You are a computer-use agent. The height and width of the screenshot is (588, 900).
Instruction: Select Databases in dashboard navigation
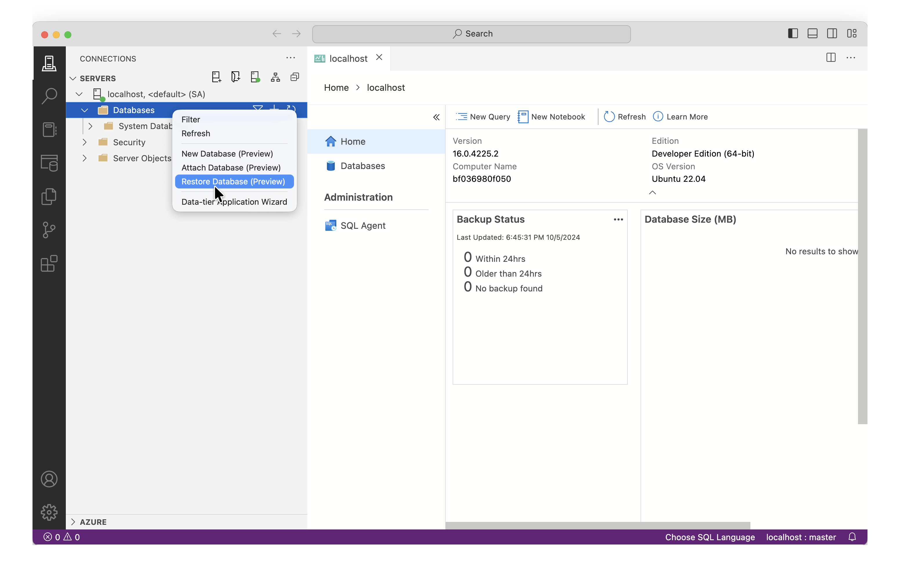(376, 166)
